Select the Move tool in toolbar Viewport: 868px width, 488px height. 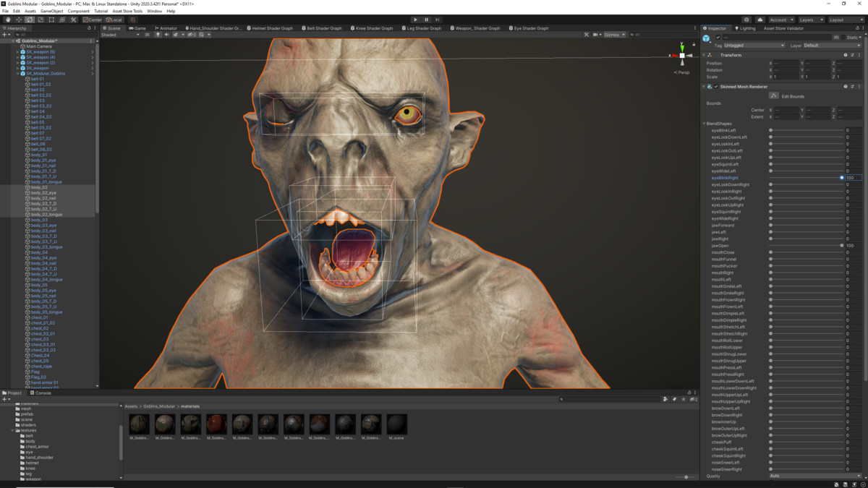tap(19, 20)
